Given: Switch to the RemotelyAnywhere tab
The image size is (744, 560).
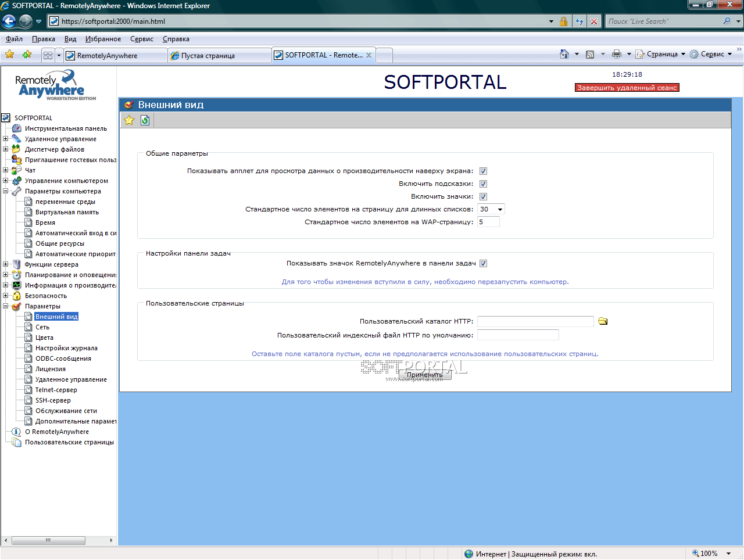Looking at the screenshot, I should click(115, 56).
